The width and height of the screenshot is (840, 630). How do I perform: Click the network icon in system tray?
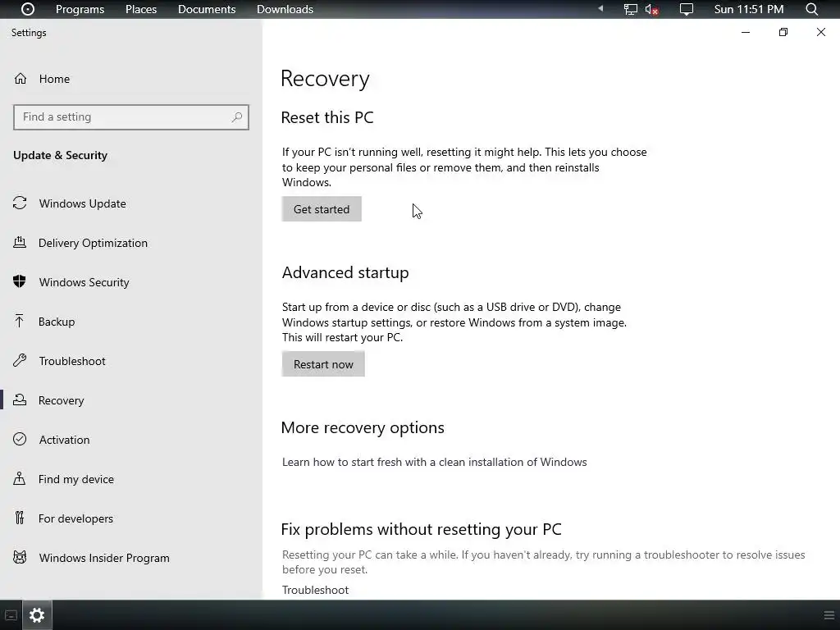(x=630, y=9)
